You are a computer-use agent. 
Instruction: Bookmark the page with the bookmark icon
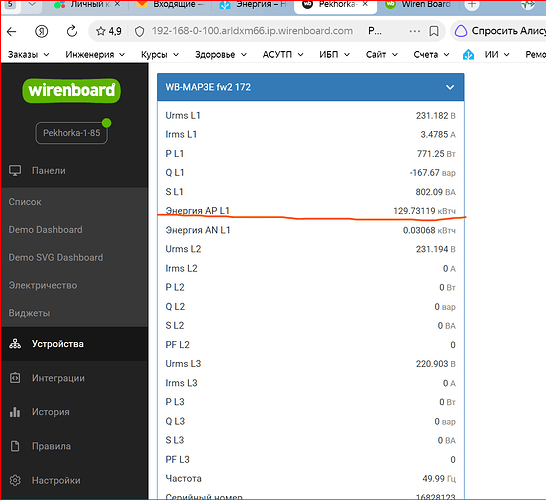[x=434, y=31]
